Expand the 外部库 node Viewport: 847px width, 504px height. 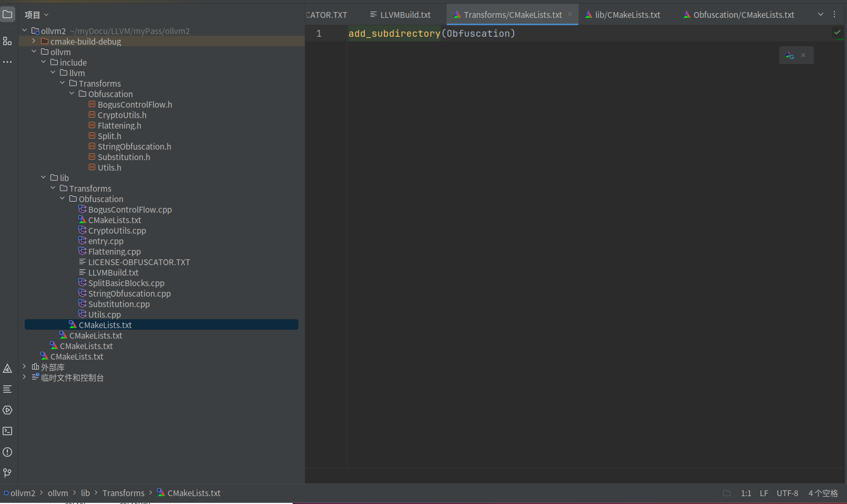[x=25, y=366]
